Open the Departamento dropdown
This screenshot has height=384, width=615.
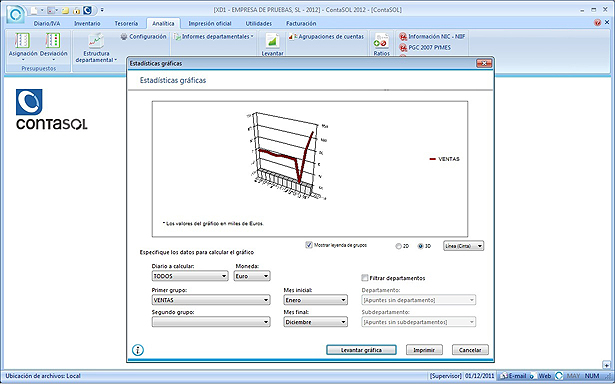pyautogui.click(x=418, y=300)
